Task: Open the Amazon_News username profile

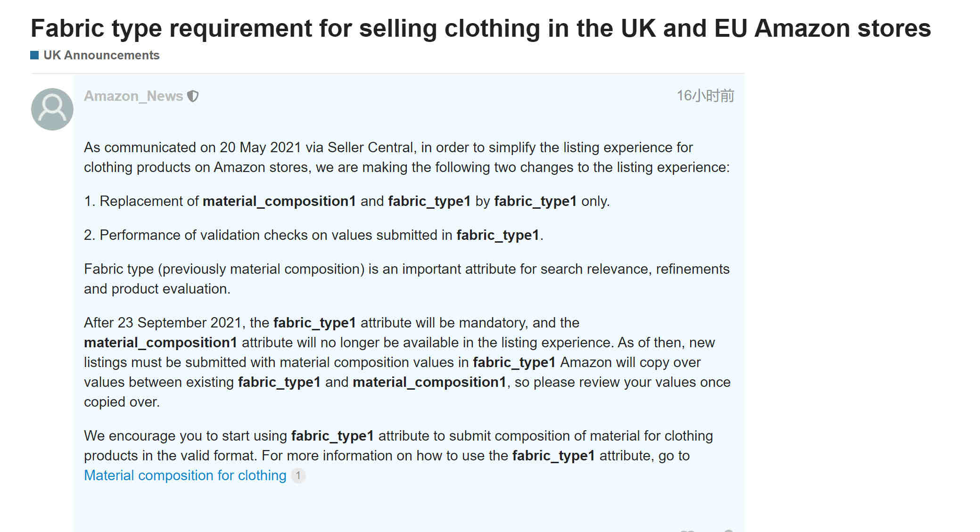Action: coord(133,96)
